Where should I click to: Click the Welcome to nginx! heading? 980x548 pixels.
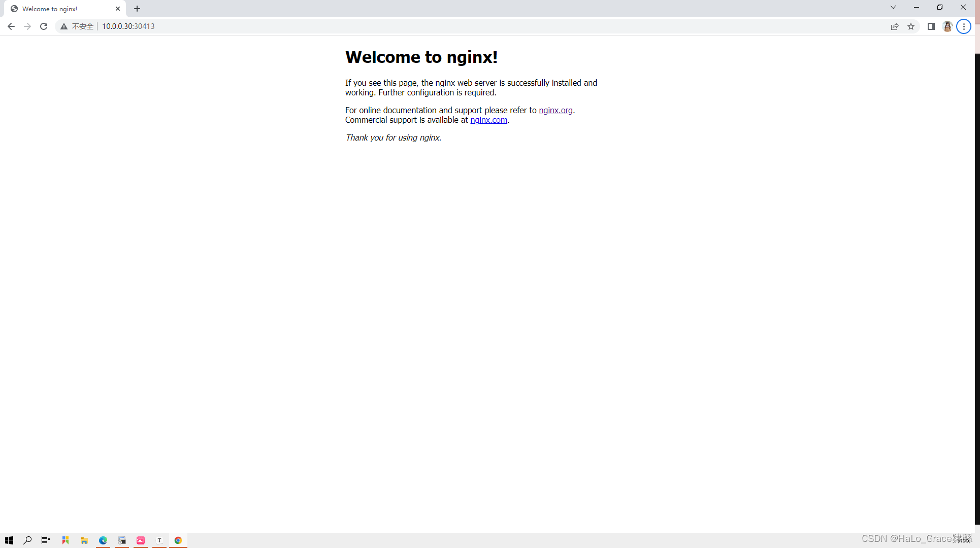(421, 57)
